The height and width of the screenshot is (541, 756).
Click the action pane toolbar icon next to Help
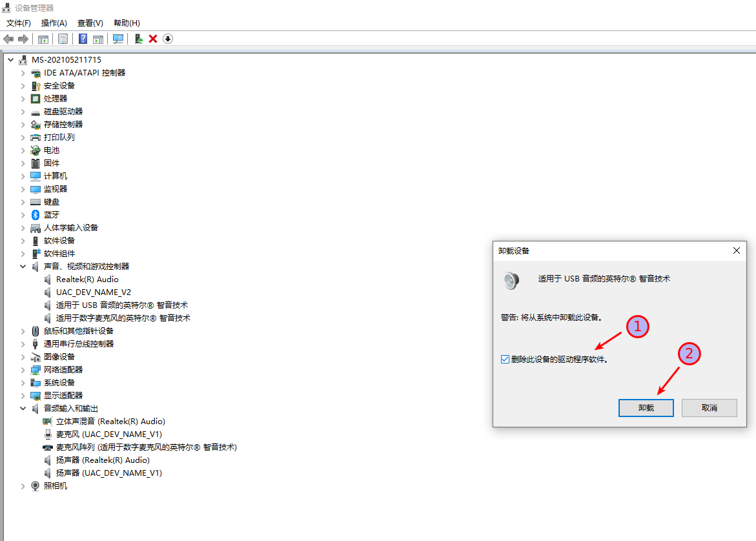tap(98, 39)
